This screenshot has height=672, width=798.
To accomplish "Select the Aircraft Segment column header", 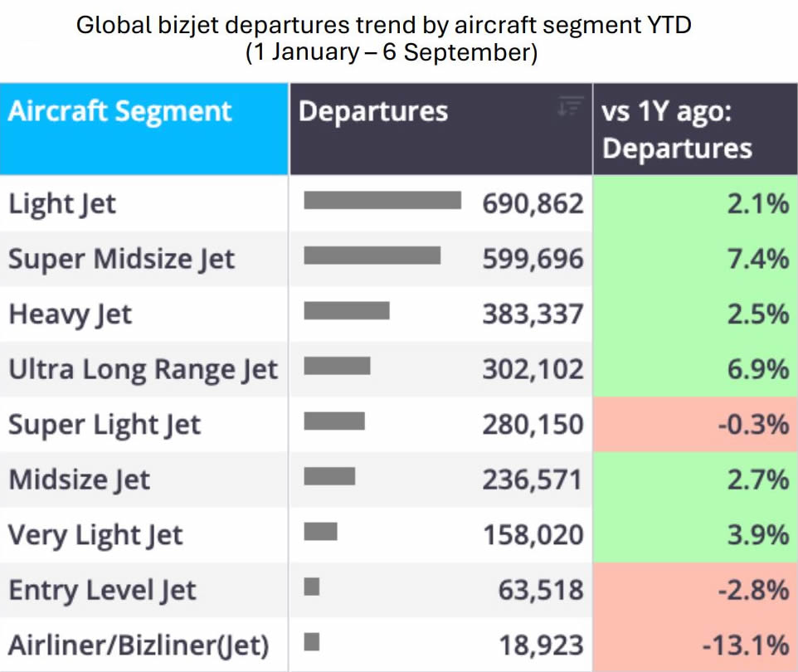I will click(144, 129).
